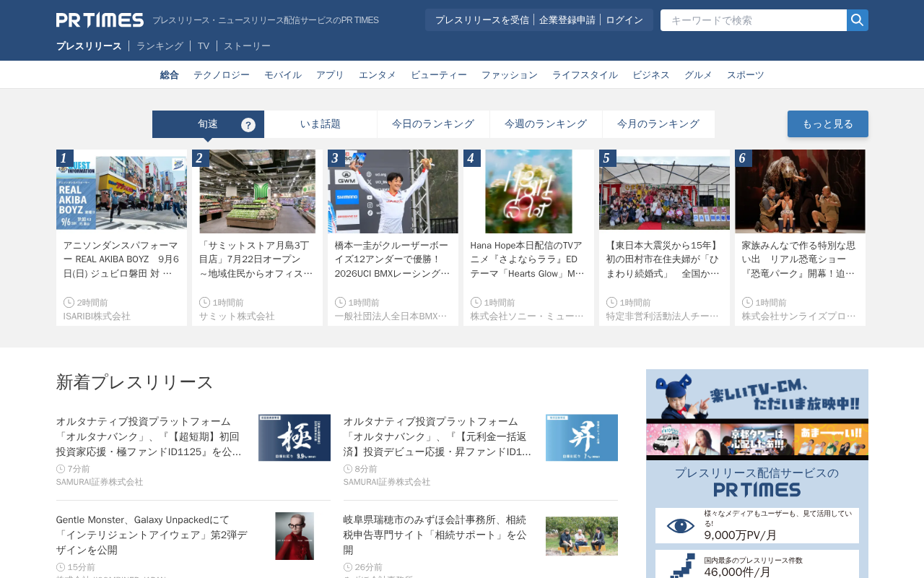Open the BMX racing winner thumbnail
This screenshot has height=578, width=924.
[393, 191]
